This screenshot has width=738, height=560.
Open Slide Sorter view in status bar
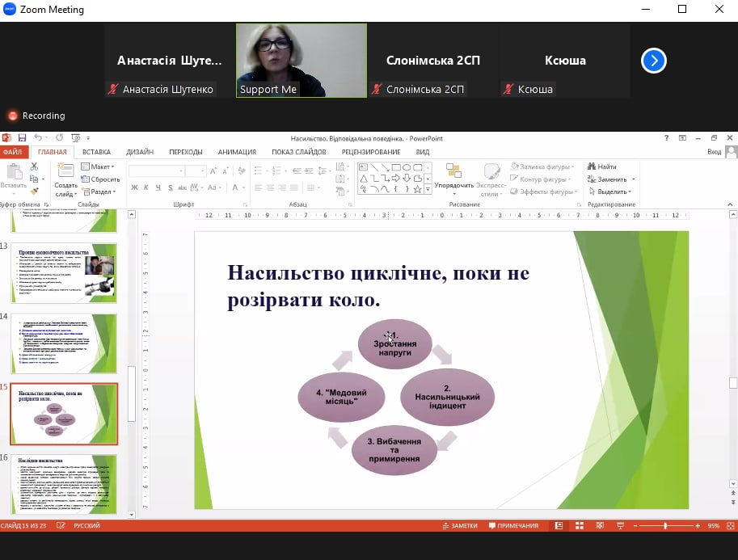[x=578, y=525]
